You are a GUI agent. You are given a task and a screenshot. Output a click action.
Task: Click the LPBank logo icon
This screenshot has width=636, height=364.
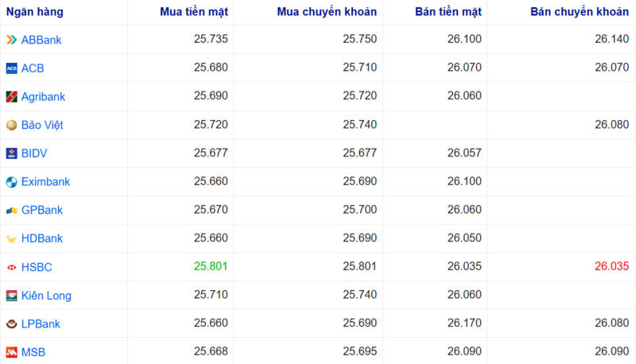[11, 324]
